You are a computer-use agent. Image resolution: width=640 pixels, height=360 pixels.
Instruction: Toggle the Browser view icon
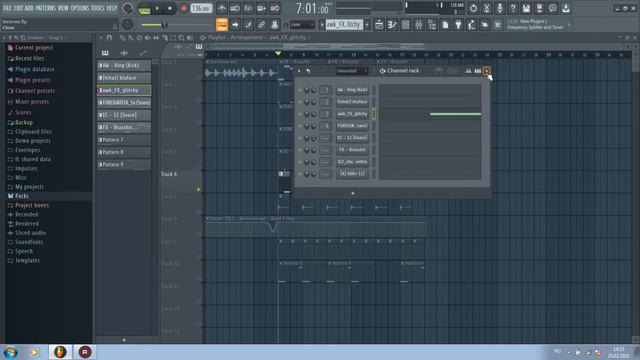432,25
